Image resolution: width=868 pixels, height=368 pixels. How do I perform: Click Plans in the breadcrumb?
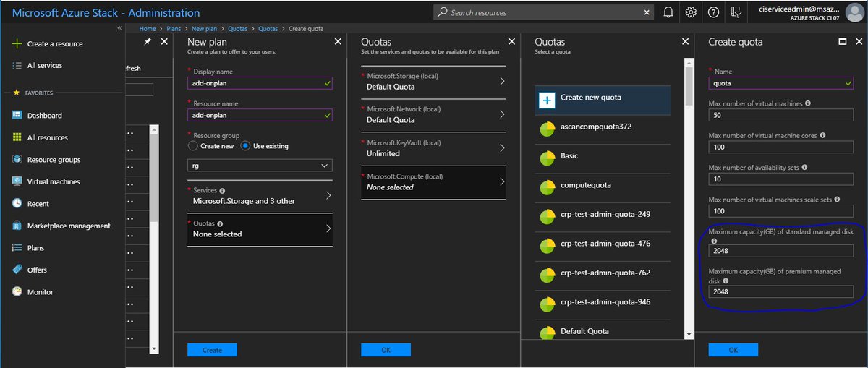[174, 28]
